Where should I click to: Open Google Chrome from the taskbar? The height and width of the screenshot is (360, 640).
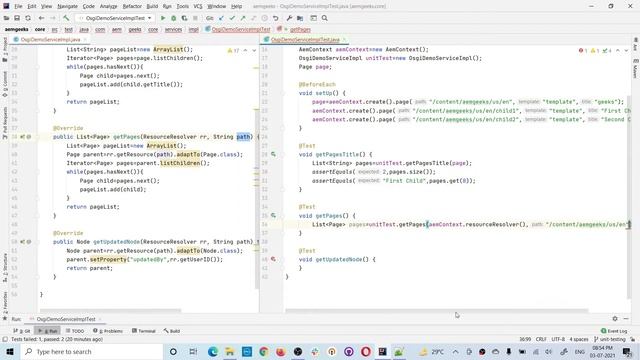point(264,351)
